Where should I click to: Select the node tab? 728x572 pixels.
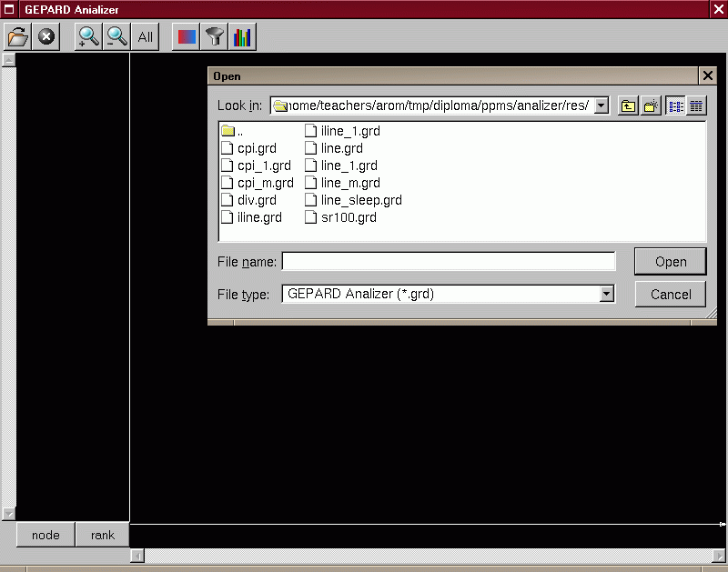tap(45, 535)
